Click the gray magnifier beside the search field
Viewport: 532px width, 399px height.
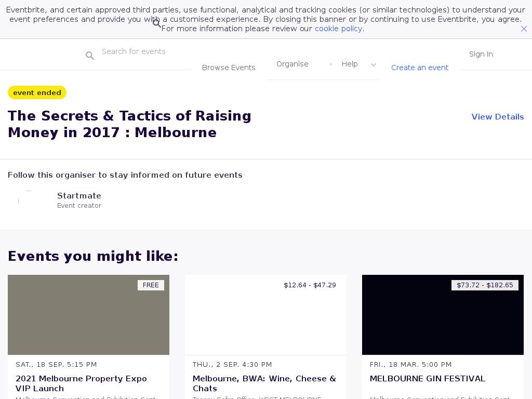90,56
